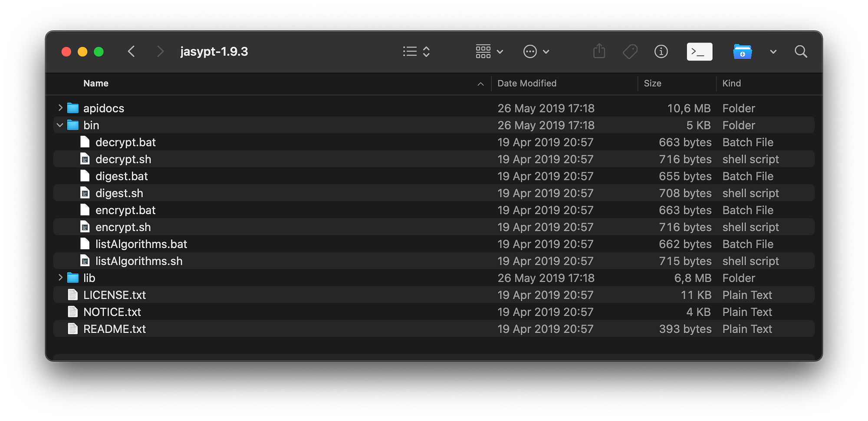Click the 393 bytes size of README.txt
Viewport: 868px width, 421px height.
pyautogui.click(x=685, y=329)
